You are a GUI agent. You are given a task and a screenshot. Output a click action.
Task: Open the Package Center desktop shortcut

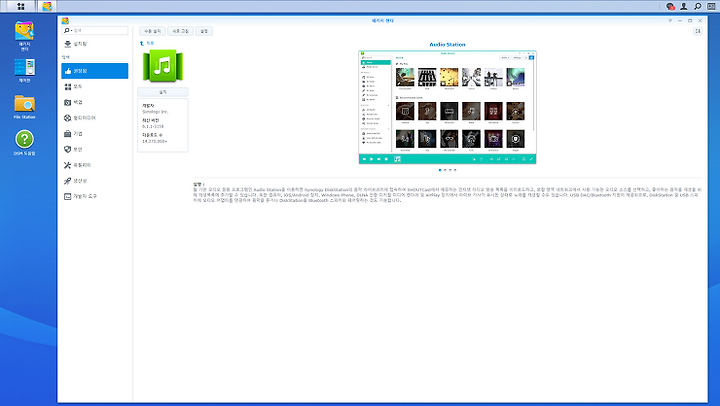24,36
